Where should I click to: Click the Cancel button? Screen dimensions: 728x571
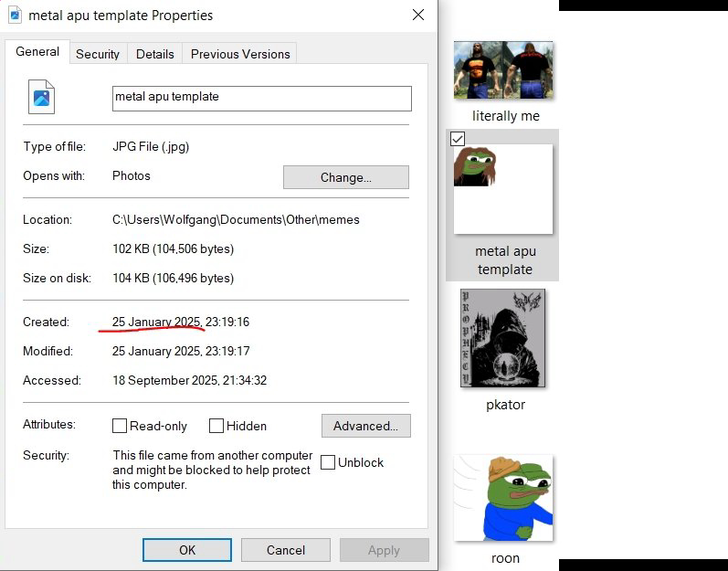[286, 550]
